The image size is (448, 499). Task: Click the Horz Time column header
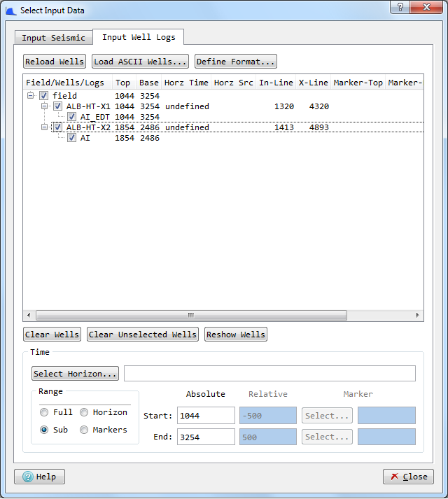point(186,83)
